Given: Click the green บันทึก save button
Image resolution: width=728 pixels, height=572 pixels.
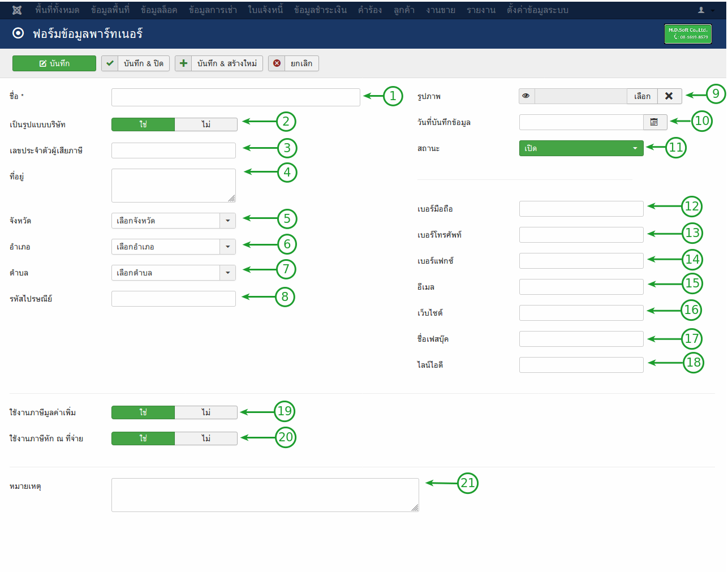Looking at the screenshot, I should point(54,63).
